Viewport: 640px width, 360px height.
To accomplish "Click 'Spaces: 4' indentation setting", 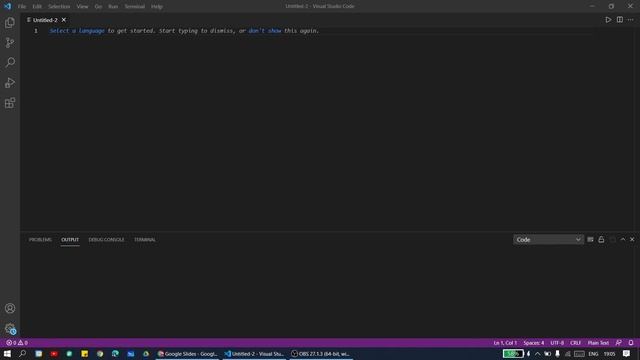I will click(x=533, y=343).
